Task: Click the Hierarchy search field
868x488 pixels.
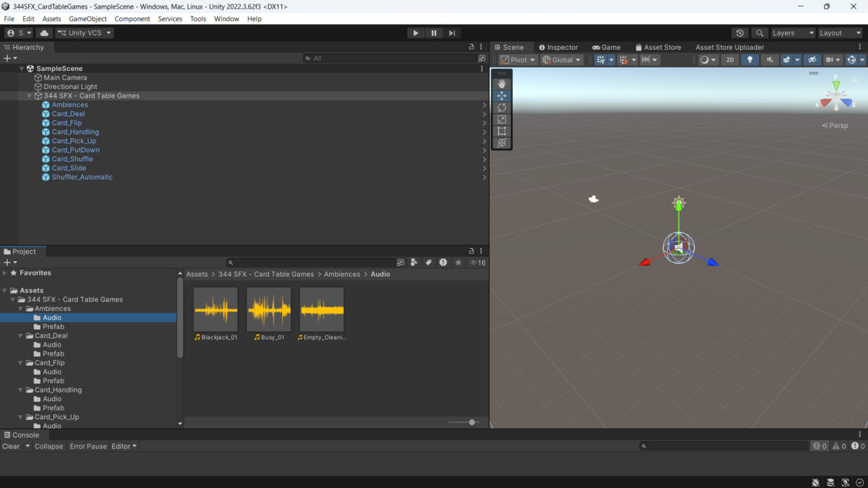Action: coord(389,58)
